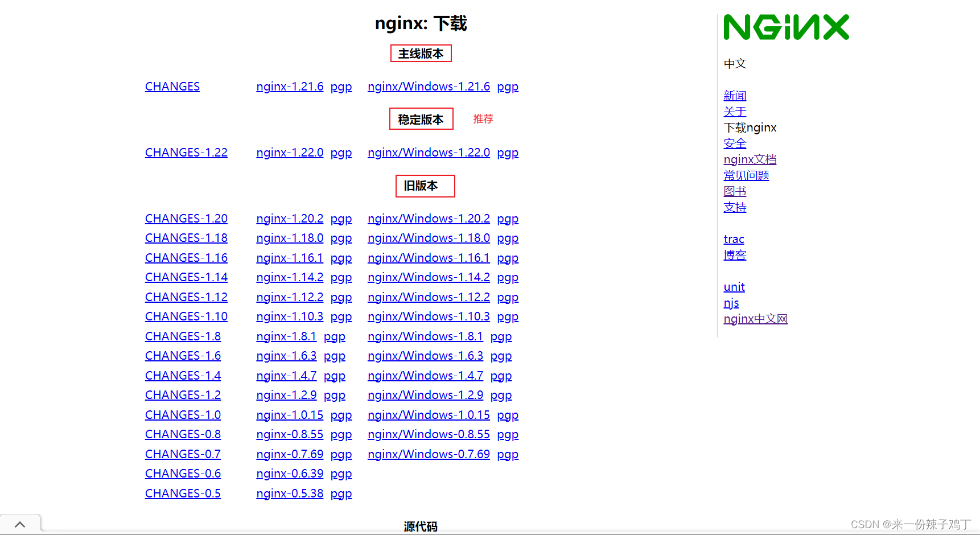This screenshot has height=535, width=980.
Task: Open 图书 in the sidebar menu
Action: pos(735,191)
